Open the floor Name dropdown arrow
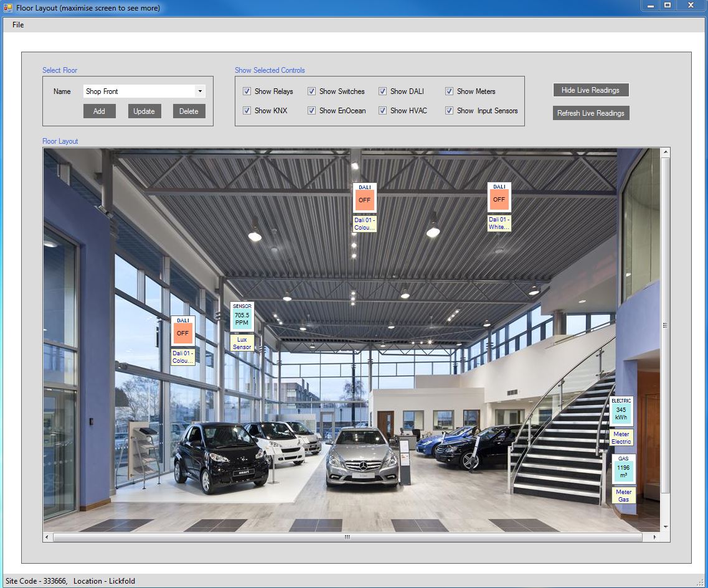Screen dimensions: 708x588 click(200, 91)
